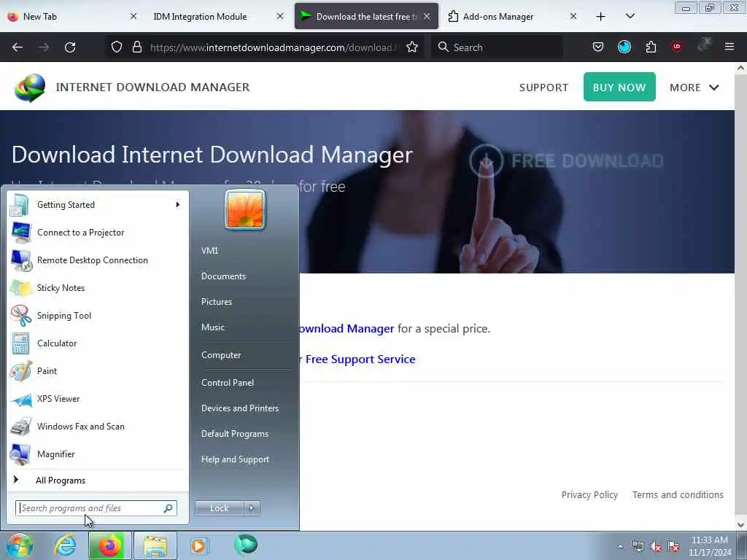Click the tracking protection shield icon
Image resolution: width=747 pixels, height=560 pixels.
point(117,47)
